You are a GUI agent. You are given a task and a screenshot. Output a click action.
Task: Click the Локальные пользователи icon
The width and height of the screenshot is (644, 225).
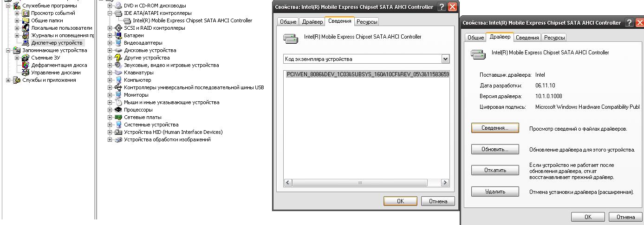26,28
